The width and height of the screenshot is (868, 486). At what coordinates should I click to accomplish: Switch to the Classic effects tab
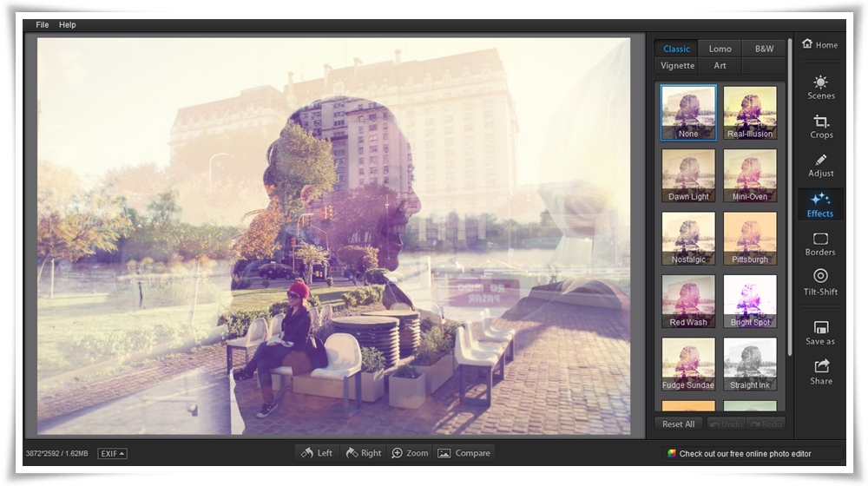[676, 49]
